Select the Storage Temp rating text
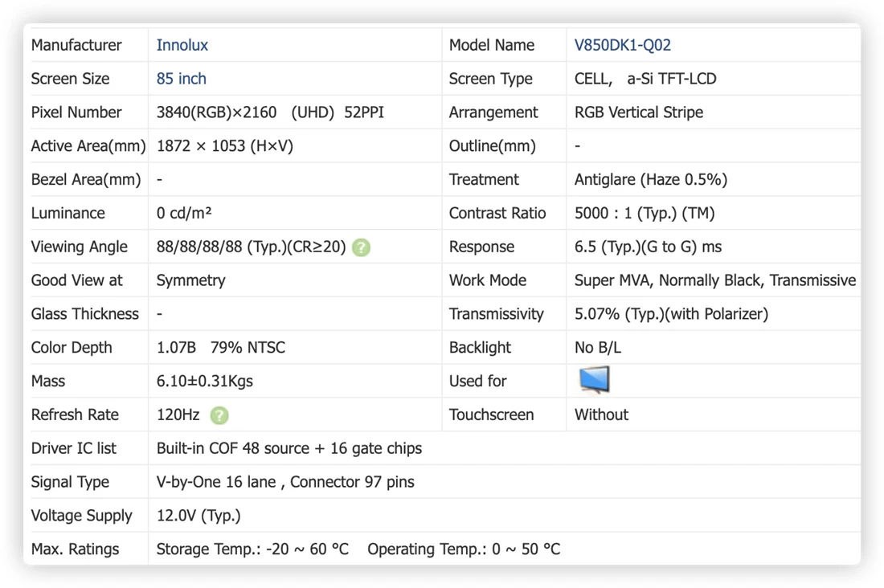 [252, 549]
